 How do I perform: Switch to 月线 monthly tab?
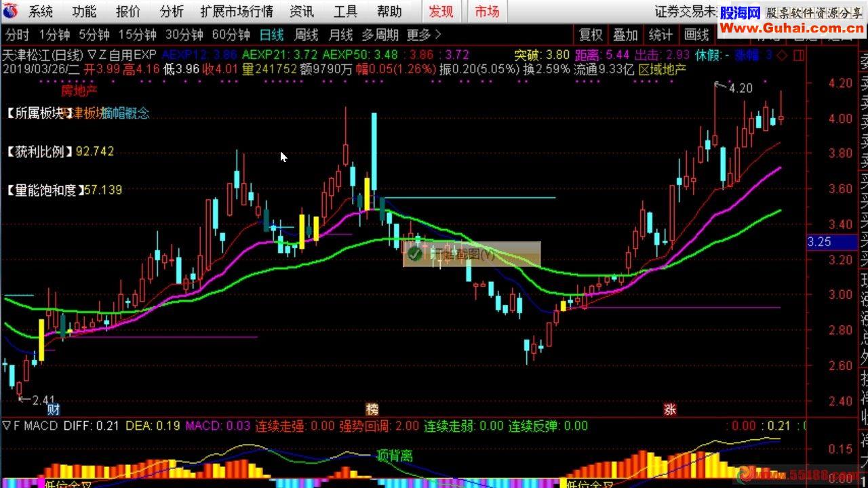click(341, 35)
